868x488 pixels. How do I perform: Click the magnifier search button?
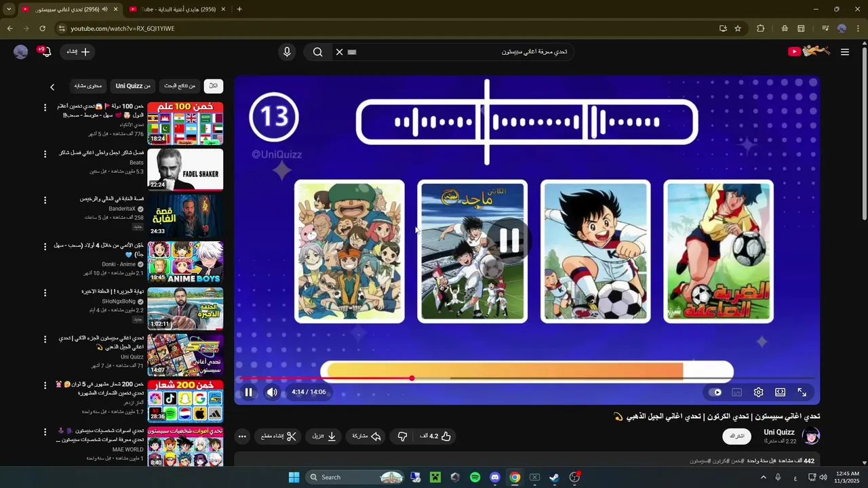(x=317, y=52)
